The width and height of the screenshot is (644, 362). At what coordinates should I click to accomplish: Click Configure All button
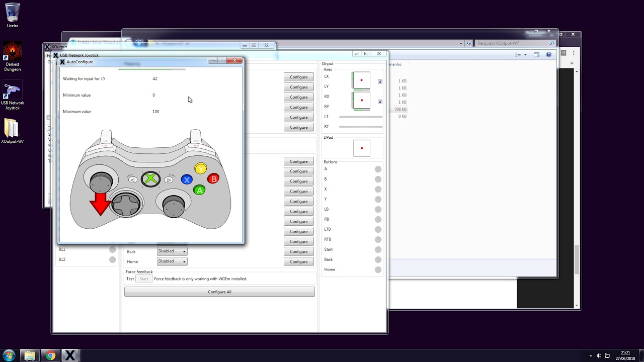219,292
